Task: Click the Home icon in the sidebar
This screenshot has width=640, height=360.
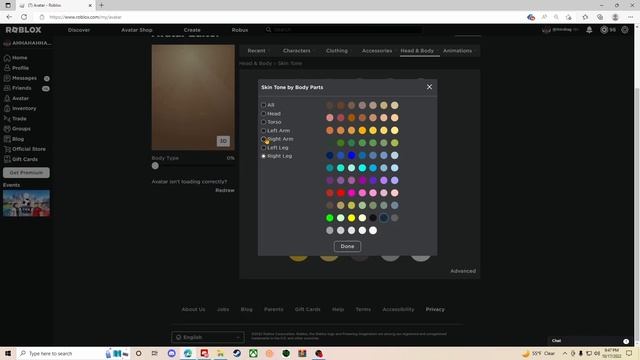Action: [7, 58]
